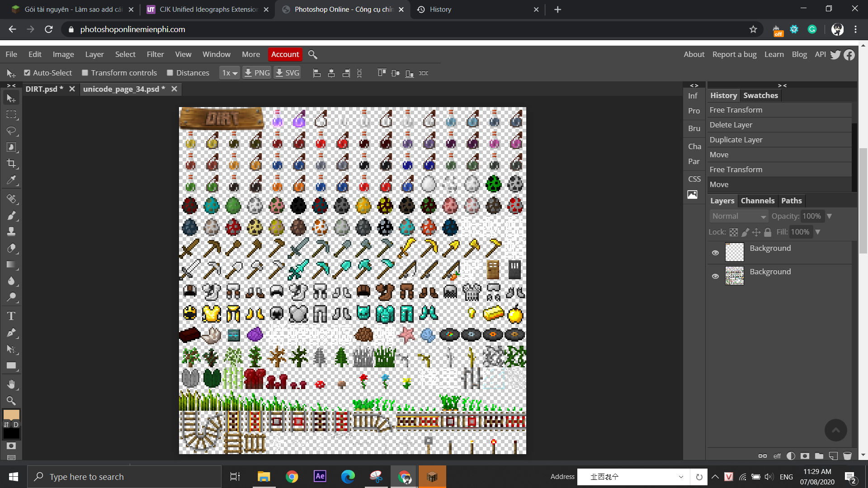Click the tan foreground color swatch
This screenshot has width=868, height=488.
click(11, 414)
